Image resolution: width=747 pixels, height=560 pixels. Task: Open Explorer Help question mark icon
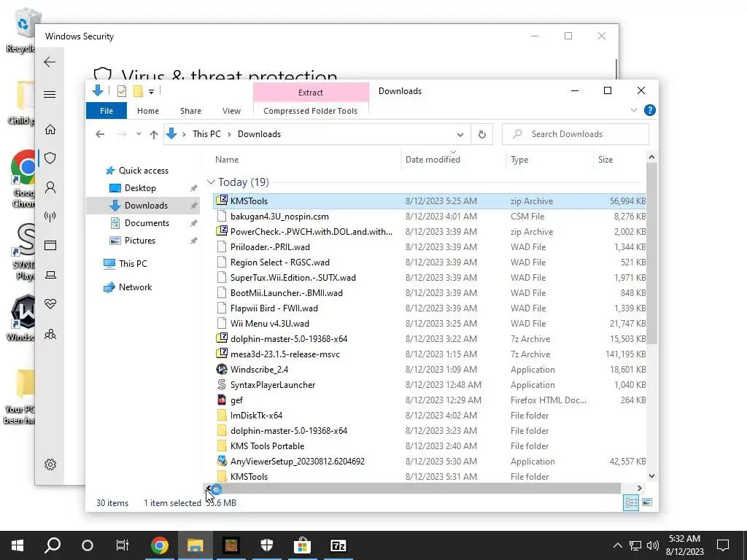[649, 111]
